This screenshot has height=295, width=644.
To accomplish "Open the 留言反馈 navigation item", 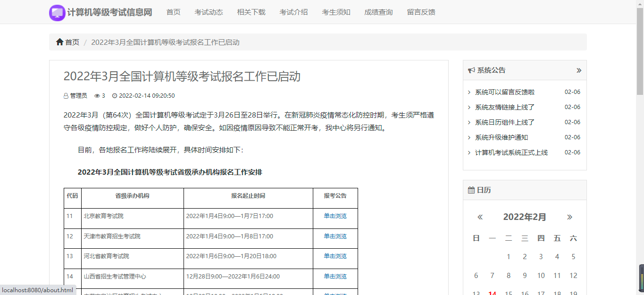I will pyautogui.click(x=421, y=12).
